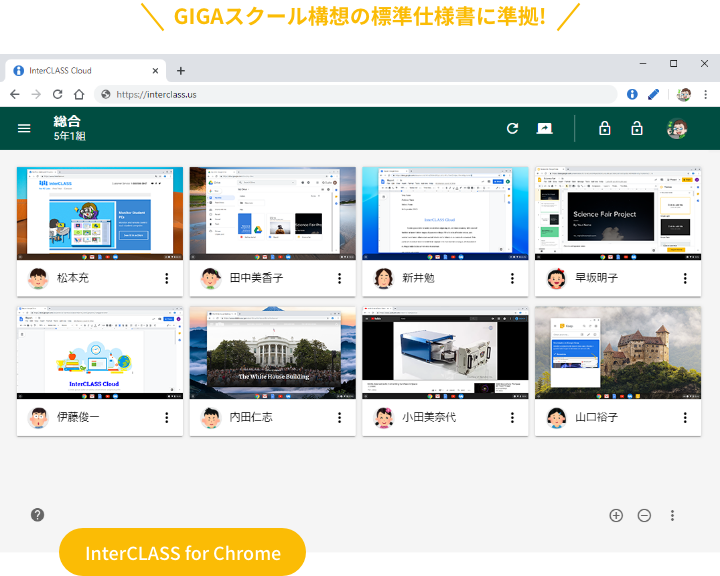Click student name 早坂明子

[x=596, y=278]
